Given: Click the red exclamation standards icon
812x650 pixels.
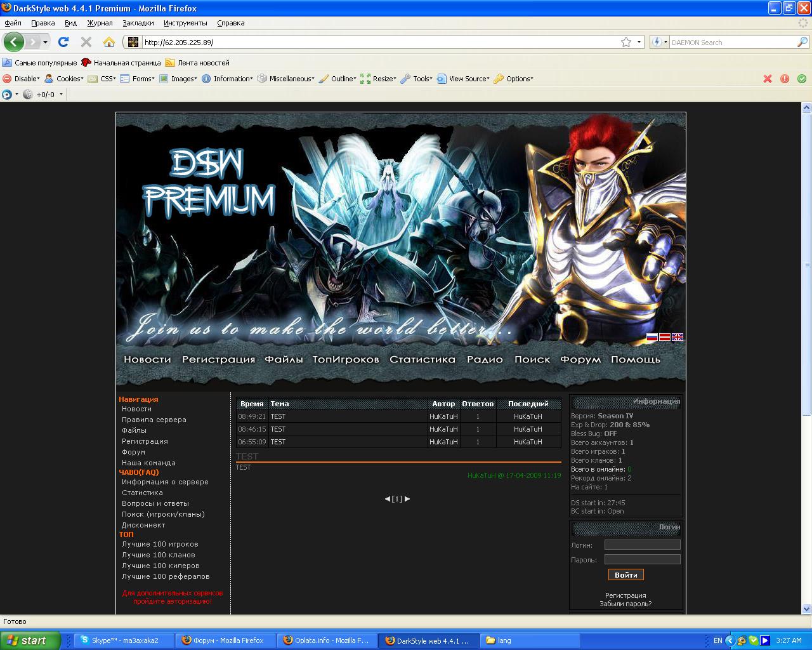Looking at the screenshot, I should pos(785,79).
